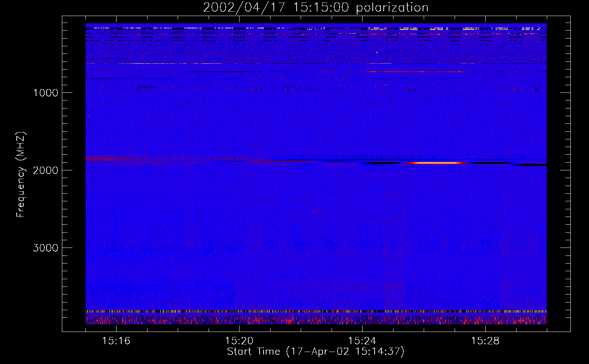Click the 'Frequency (MHZ)' axis title
The image size is (589, 364).
(x=21, y=175)
